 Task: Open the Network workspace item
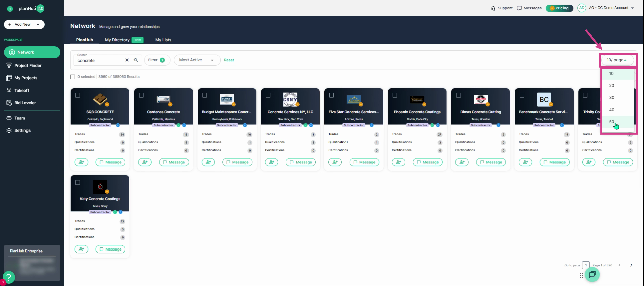click(32, 52)
